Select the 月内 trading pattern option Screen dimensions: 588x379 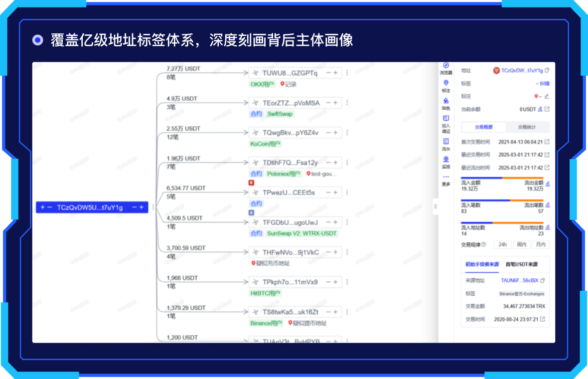(x=540, y=244)
